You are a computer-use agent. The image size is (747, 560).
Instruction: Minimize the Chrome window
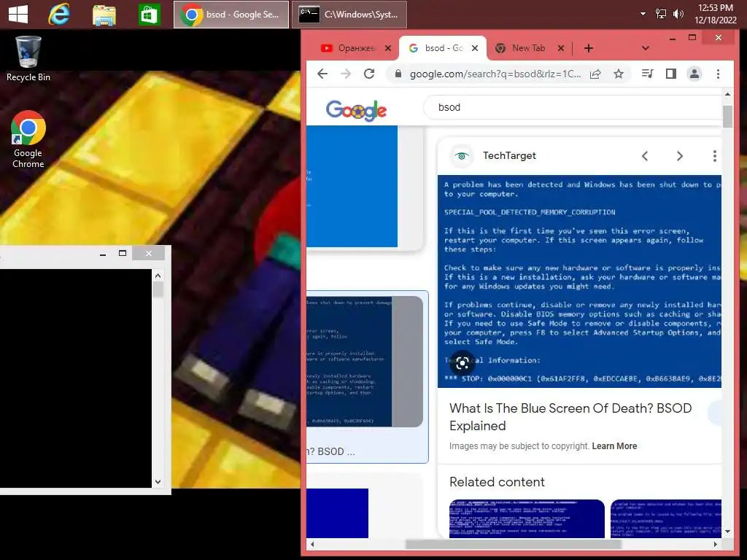(673, 38)
